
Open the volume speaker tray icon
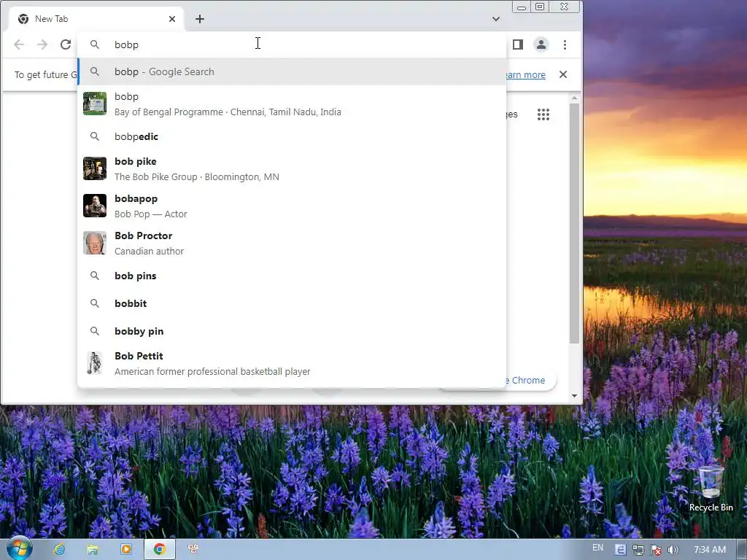[673, 550]
